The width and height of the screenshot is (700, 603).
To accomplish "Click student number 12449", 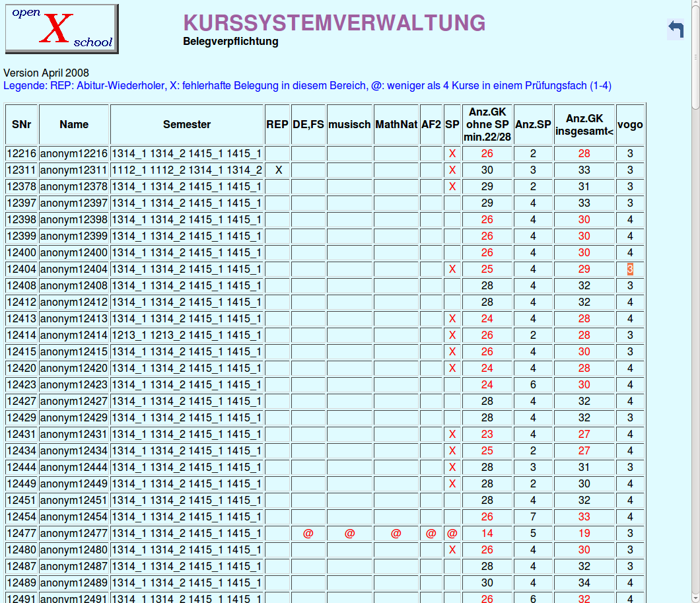I will pyautogui.click(x=21, y=484).
